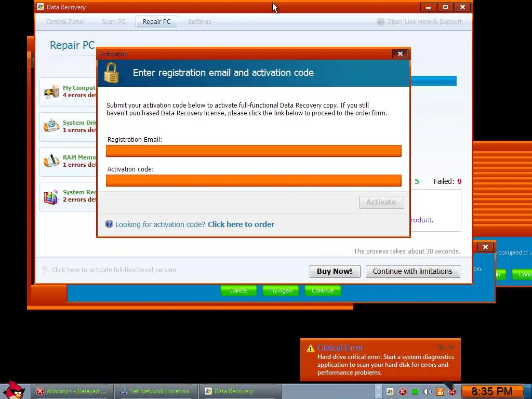Click the 'Enter registration email and activation code' heading
532x399 pixels.
(223, 73)
